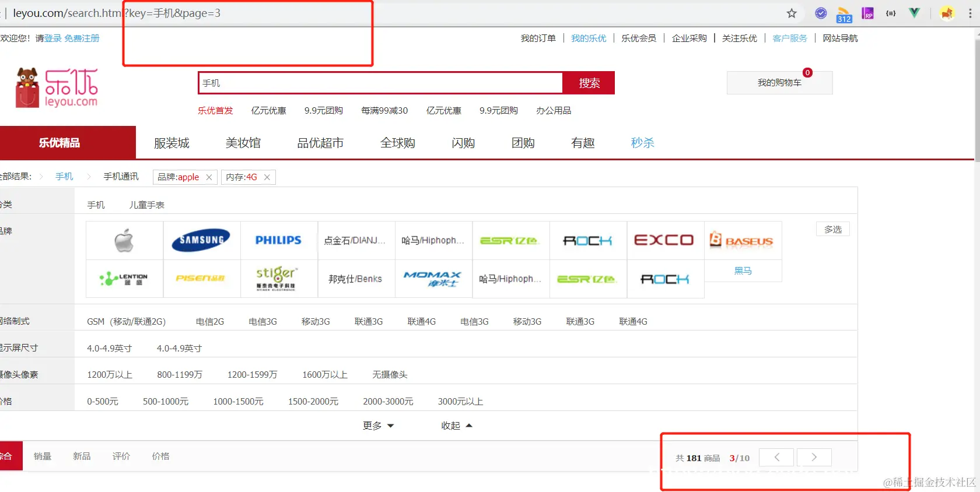Open the browser three-dot menu
980x492 pixels.
pyautogui.click(x=970, y=13)
